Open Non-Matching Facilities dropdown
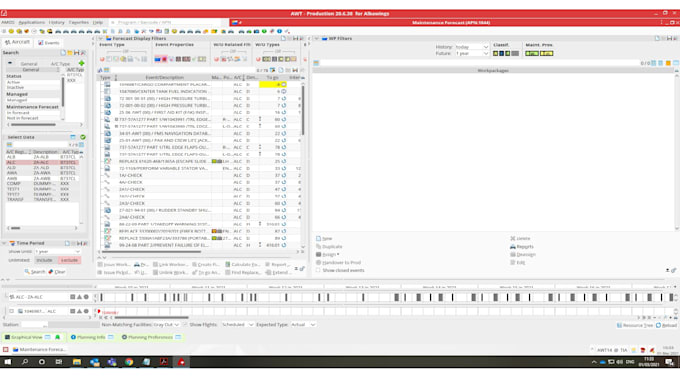This screenshot has width=680, height=383. [166, 324]
